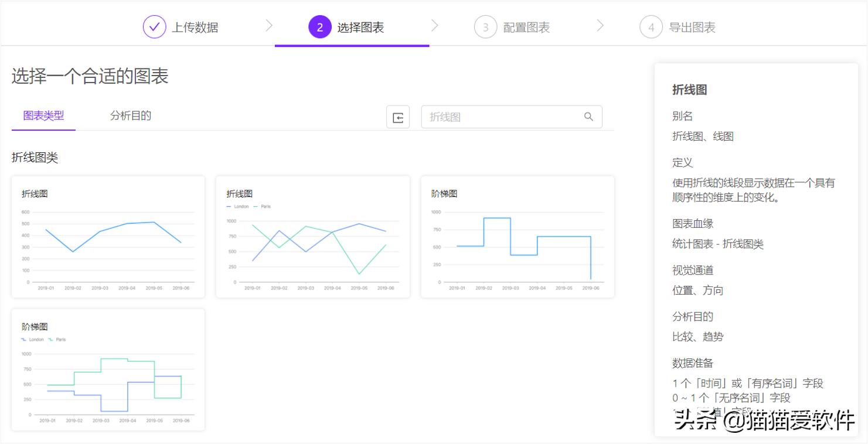Go to the 上传数据 step label

click(195, 28)
